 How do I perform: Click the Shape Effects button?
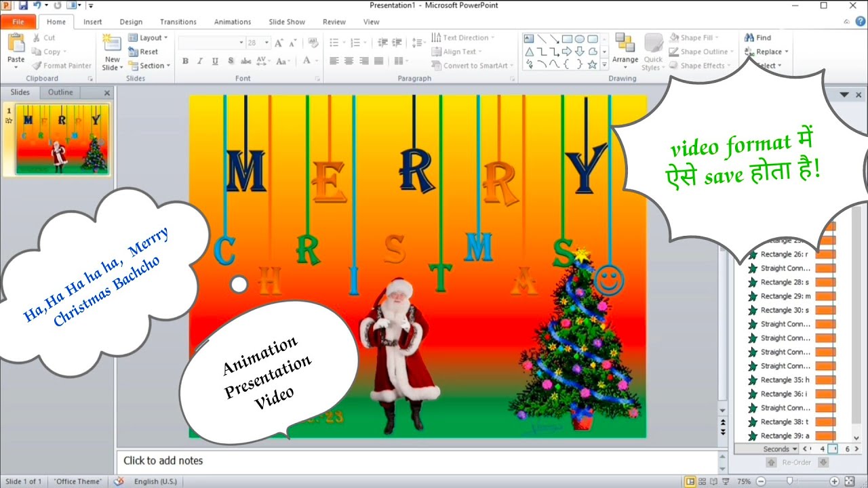click(x=701, y=66)
